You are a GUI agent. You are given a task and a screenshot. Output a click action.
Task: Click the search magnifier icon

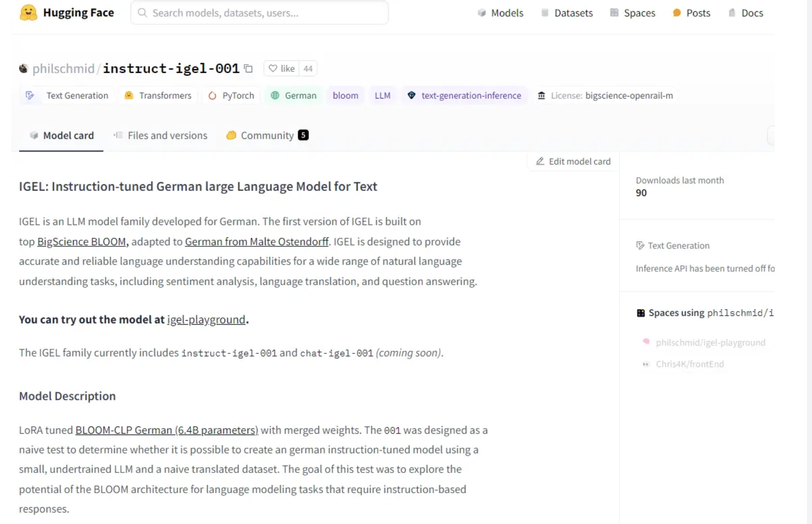[x=142, y=13]
